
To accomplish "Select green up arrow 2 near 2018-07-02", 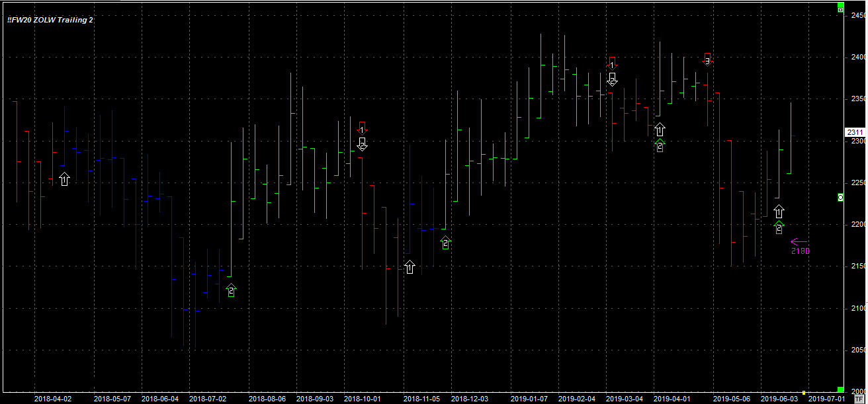I will click(231, 290).
